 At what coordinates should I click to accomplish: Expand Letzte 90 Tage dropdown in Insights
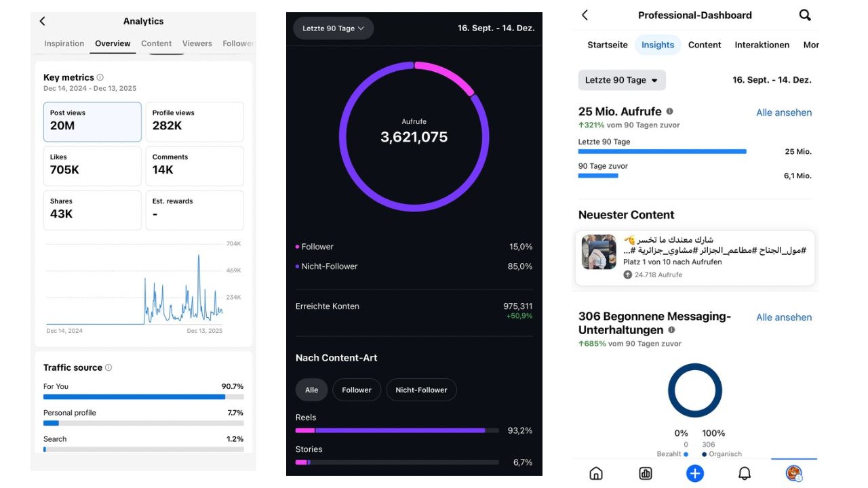(622, 80)
